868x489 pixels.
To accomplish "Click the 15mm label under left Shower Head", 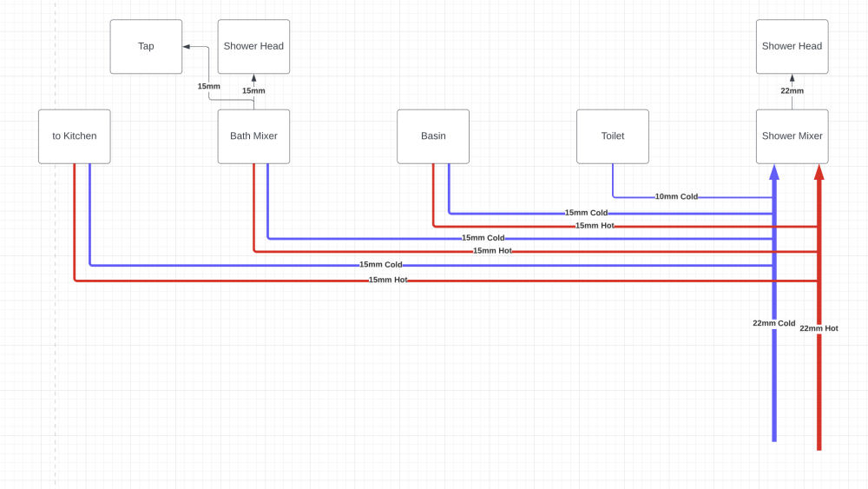I will pyautogui.click(x=253, y=91).
